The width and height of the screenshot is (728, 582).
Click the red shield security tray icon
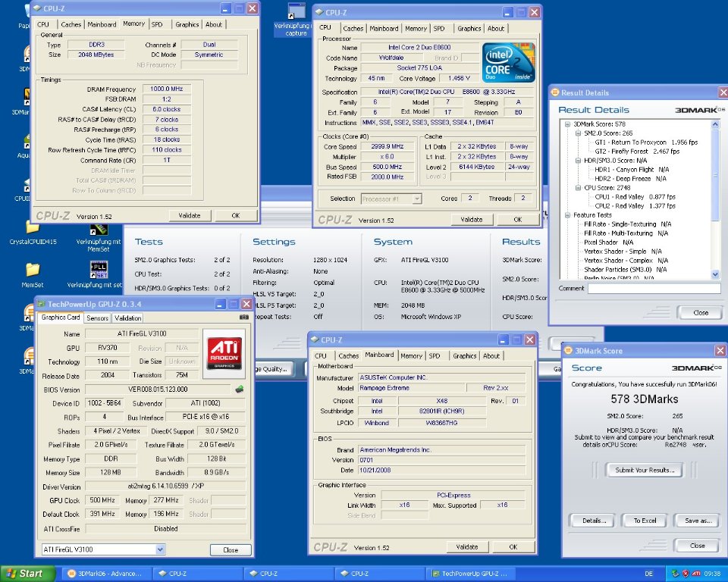pos(686,574)
